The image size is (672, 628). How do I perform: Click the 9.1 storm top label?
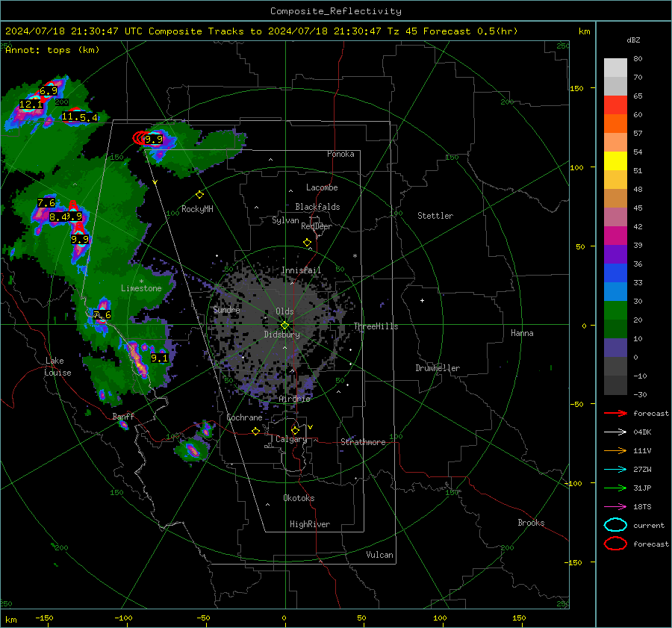pos(159,358)
